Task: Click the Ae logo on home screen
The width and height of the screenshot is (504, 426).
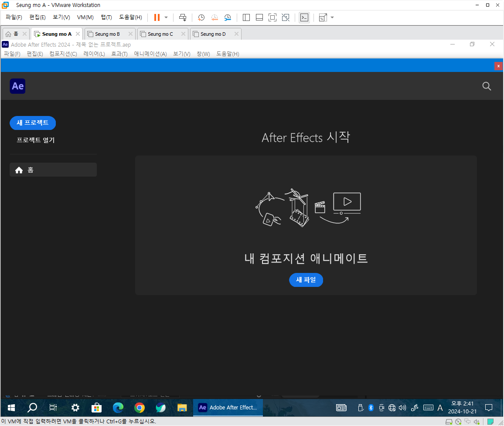Action: pyautogui.click(x=18, y=86)
